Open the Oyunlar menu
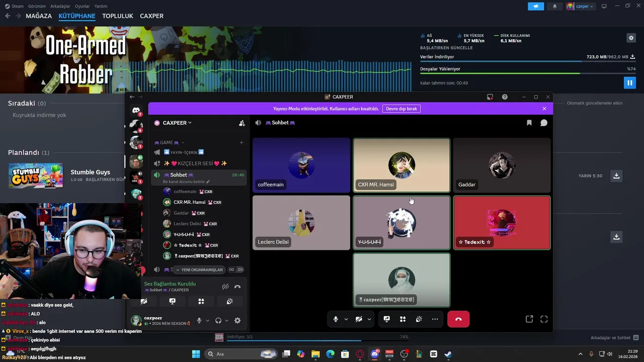Image resolution: width=644 pixels, height=362 pixels. tap(83, 6)
